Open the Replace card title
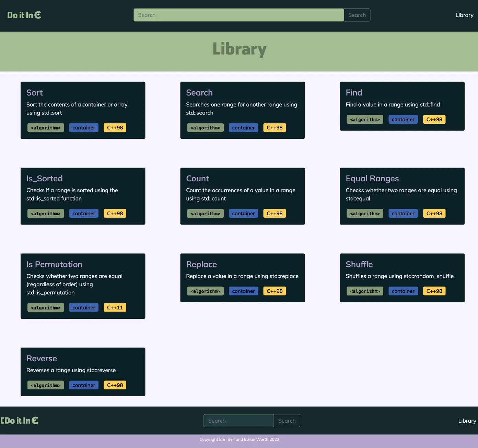The width and height of the screenshot is (478, 448). (201, 264)
